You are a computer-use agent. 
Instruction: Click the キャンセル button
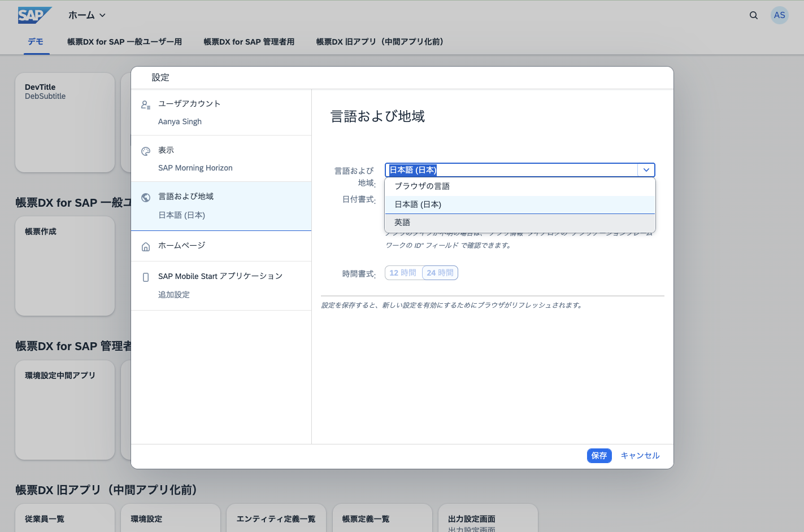(640, 456)
